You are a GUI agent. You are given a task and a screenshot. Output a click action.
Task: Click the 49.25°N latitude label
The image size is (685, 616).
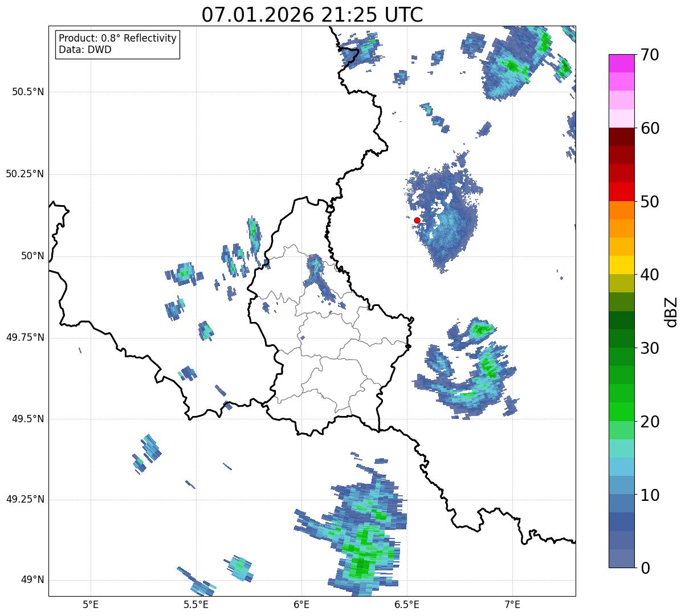tap(25, 500)
